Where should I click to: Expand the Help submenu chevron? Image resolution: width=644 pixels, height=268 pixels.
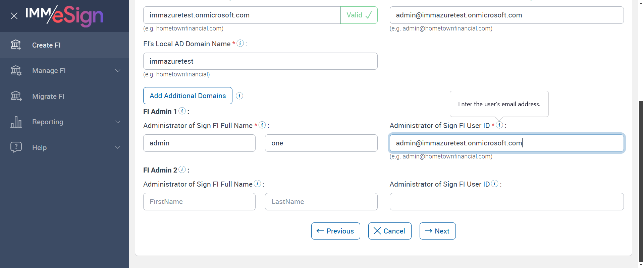[x=118, y=147]
